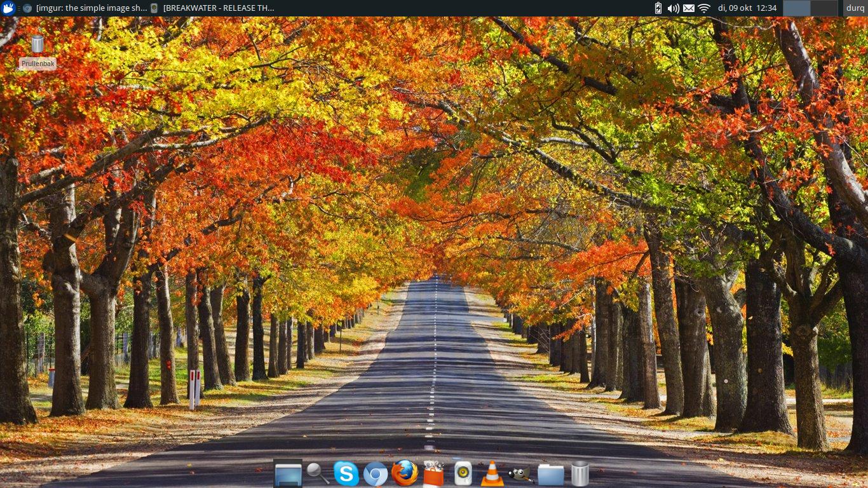Click the battery charging indicator
This screenshot has height=488, width=868.
click(658, 8)
